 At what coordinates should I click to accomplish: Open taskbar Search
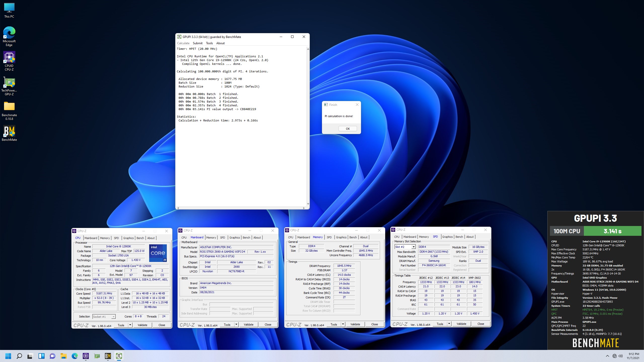click(x=19, y=356)
